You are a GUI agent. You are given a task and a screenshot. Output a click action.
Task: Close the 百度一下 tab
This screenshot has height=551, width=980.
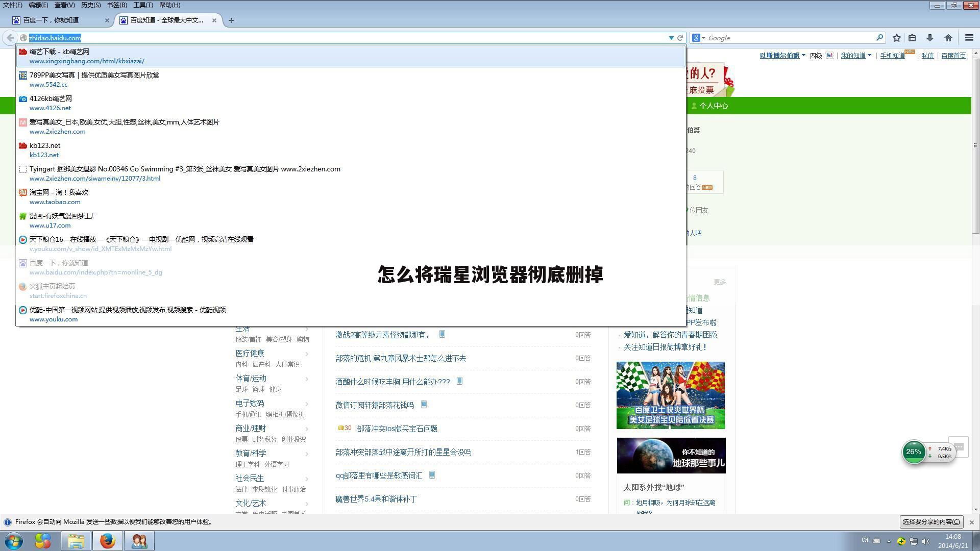coord(107,20)
